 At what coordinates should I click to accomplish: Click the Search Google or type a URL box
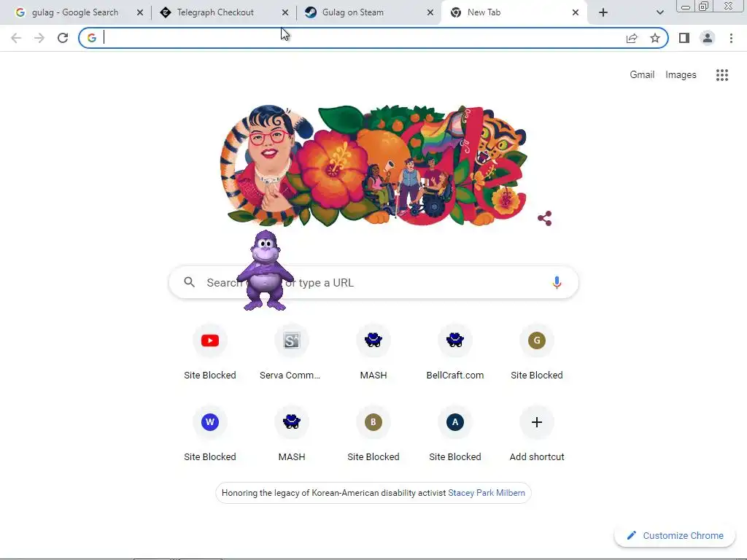(373, 282)
